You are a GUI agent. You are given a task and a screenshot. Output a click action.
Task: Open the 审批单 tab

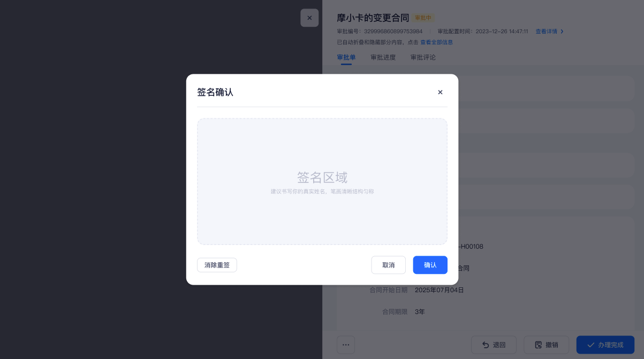[x=346, y=57]
